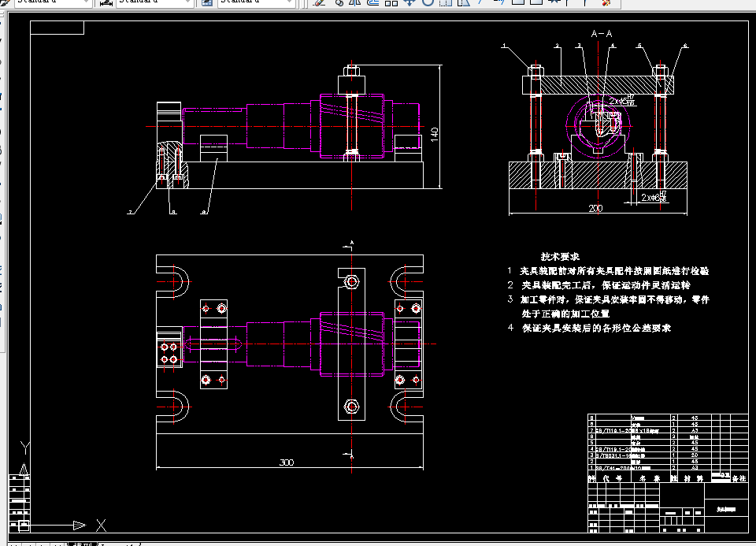
Task: Select the UCS Y axis label
Action: (x=25, y=448)
